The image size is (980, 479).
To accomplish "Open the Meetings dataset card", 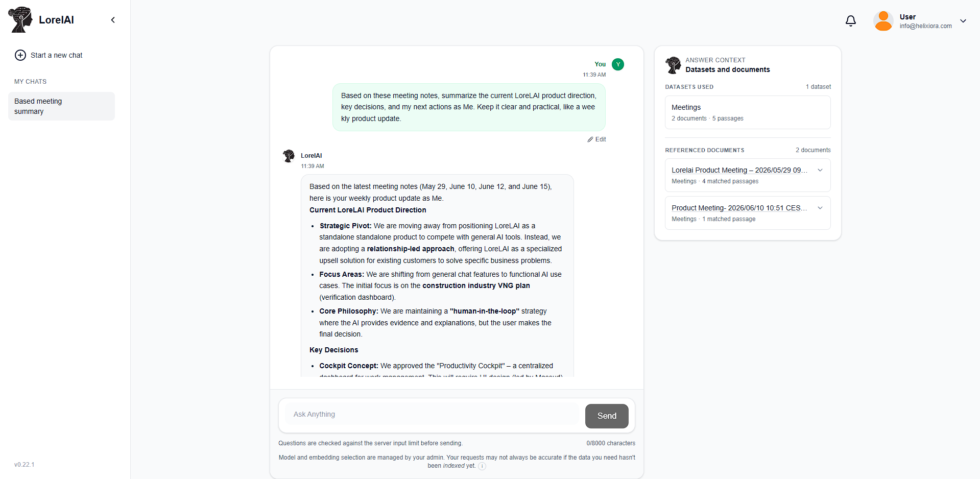I will coord(748,112).
